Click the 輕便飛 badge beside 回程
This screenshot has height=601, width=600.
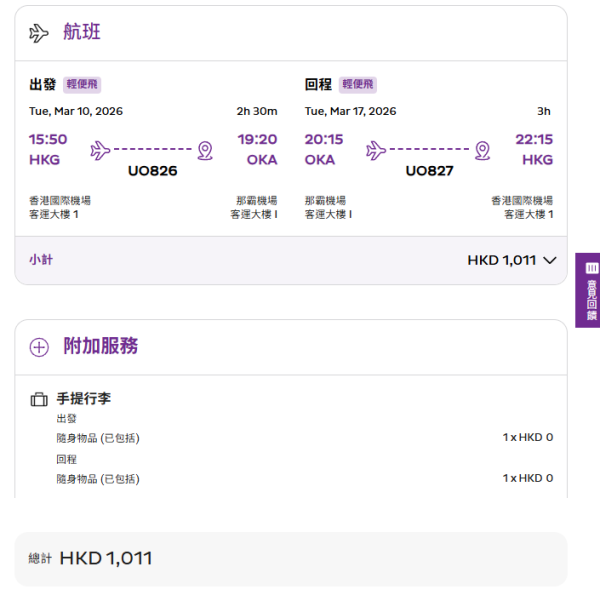[x=358, y=84]
